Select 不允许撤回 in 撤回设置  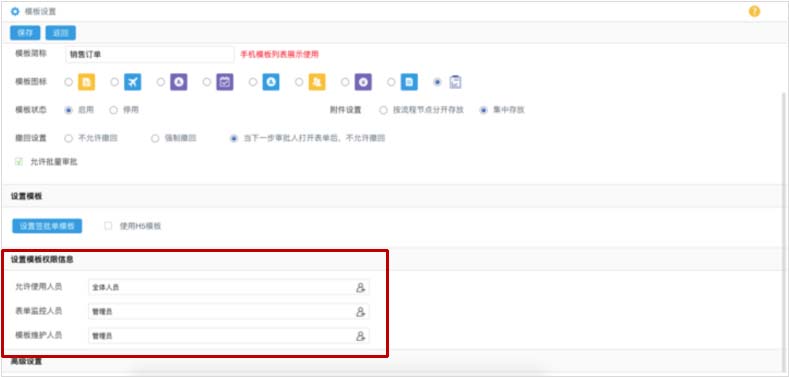[x=69, y=138]
